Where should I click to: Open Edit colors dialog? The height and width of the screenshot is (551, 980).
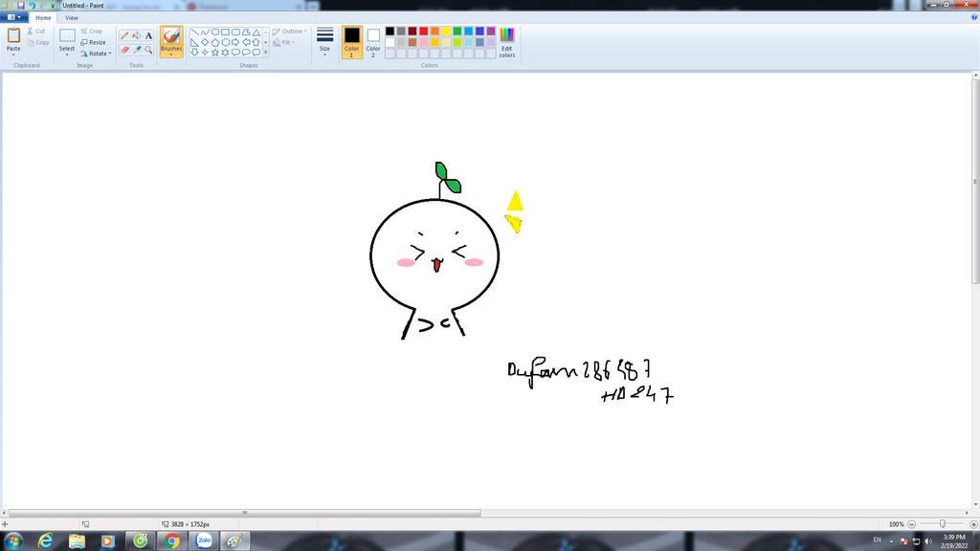point(507,42)
